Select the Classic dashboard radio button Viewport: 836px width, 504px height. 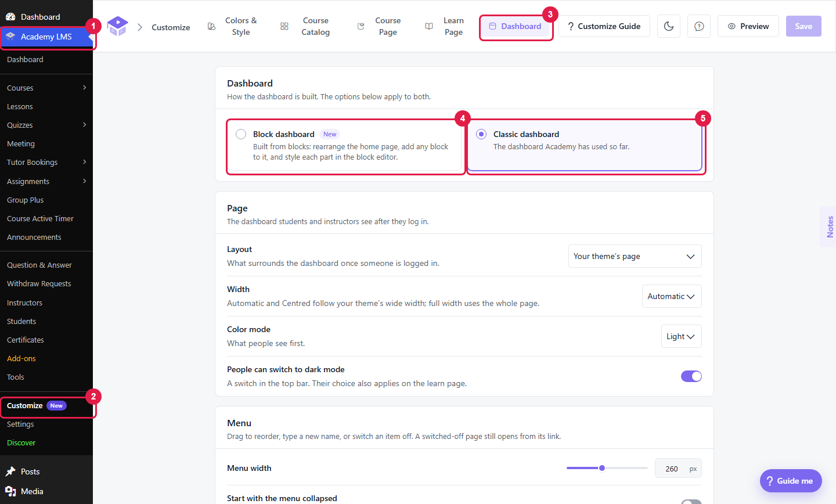pyautogui.click(x=481, y=134)
